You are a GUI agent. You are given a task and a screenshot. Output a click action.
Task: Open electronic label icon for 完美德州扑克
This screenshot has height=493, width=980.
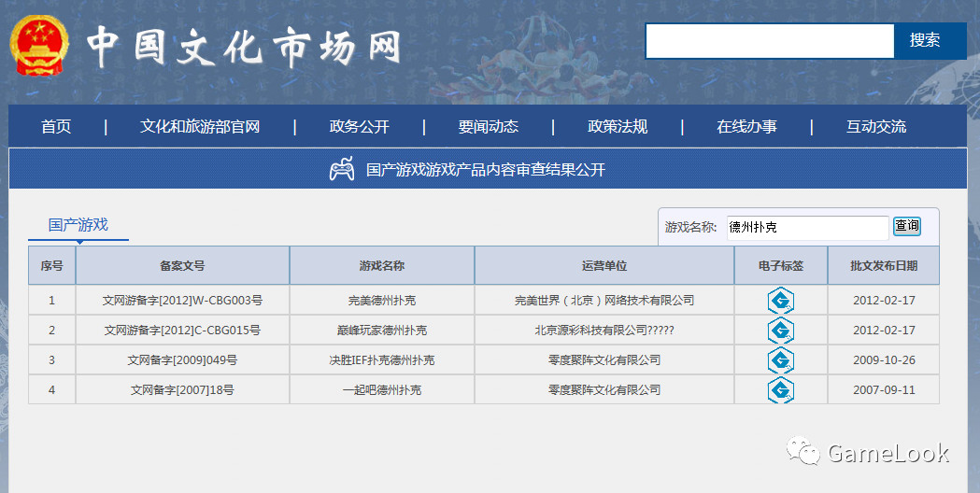[781, 301]
